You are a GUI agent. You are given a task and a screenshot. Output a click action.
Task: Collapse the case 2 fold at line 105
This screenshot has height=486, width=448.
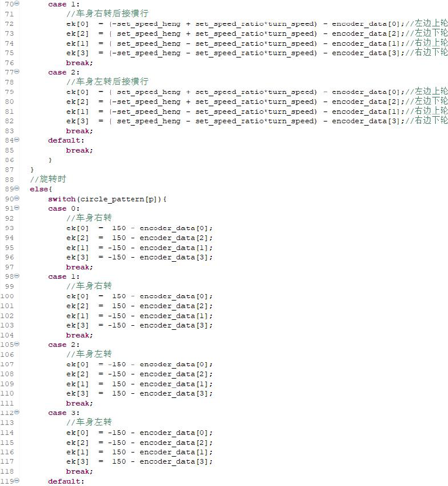[17, 344]
